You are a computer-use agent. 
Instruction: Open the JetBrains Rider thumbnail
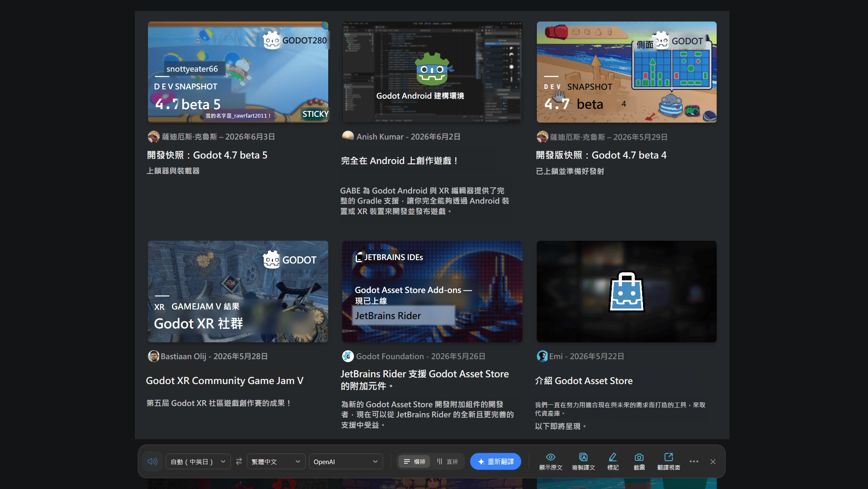tap(432, 291)
